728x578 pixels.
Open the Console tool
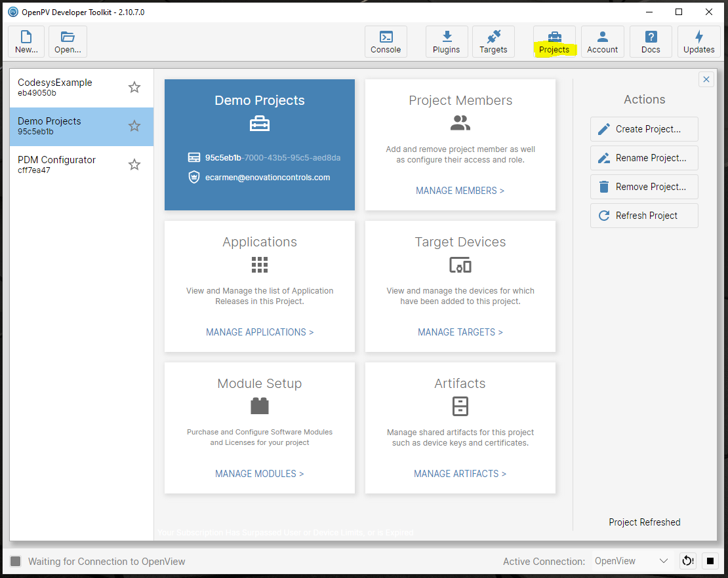386,42
